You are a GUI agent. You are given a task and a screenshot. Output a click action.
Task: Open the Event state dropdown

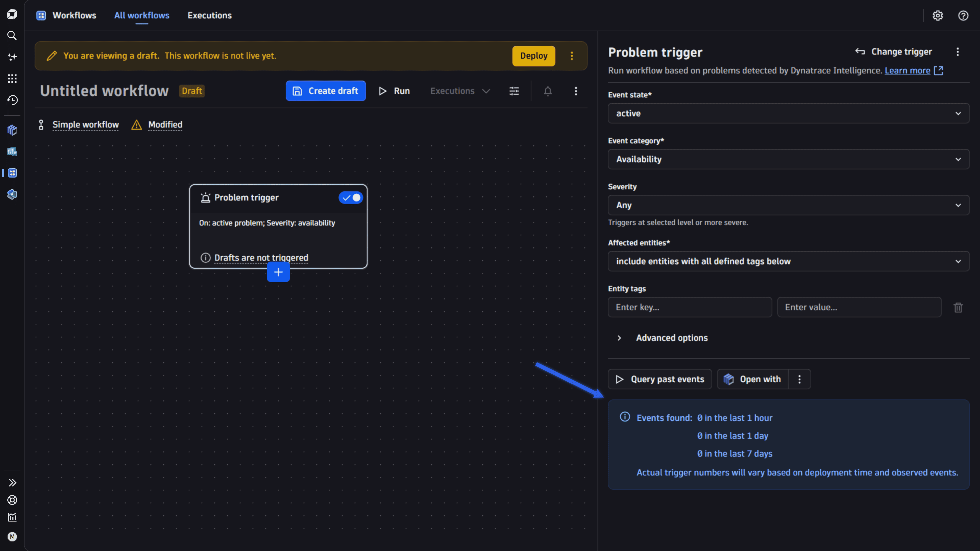coord(789,113)
